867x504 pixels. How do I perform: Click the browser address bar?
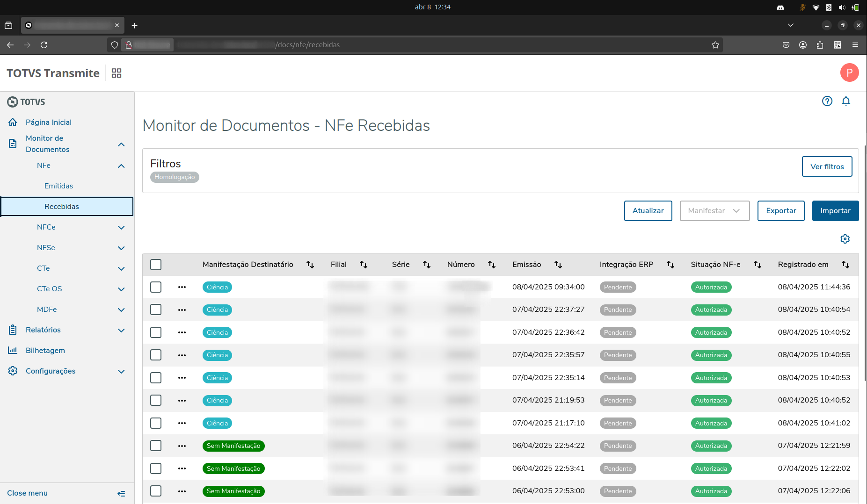[415, 45]
